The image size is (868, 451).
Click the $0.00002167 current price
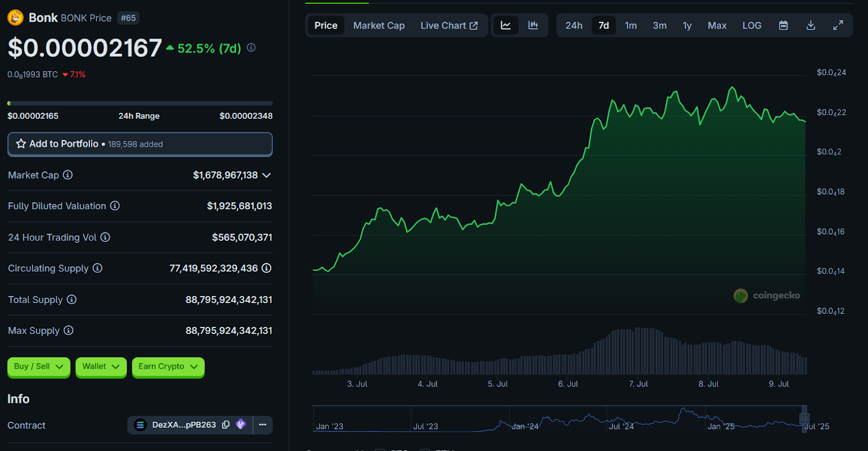pyautogui.click(x=85, y=48)
